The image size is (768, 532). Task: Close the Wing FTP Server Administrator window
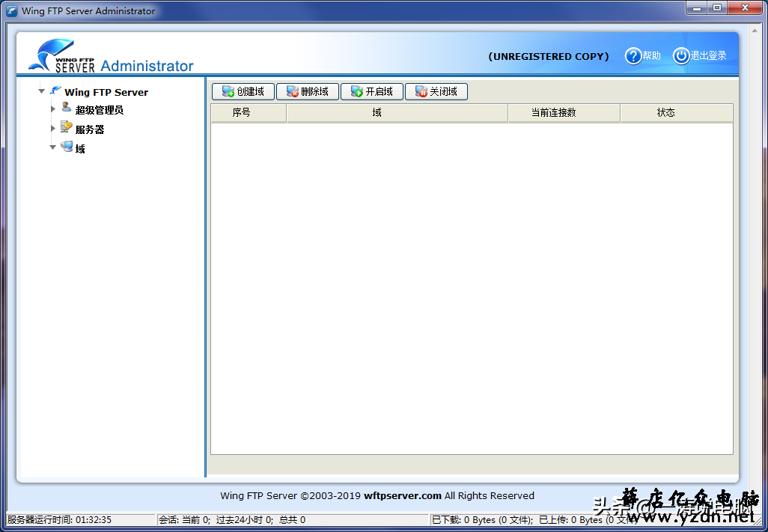pos(745,7)
